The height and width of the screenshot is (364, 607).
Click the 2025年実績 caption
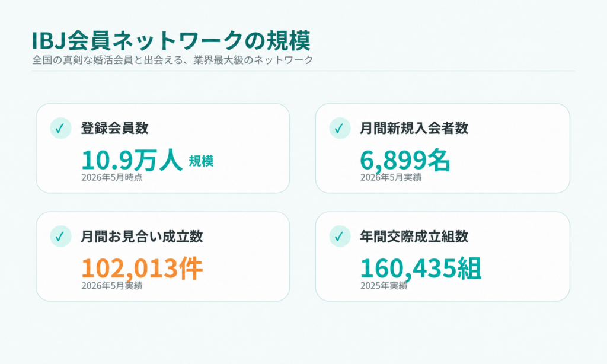tap(384, 286)
